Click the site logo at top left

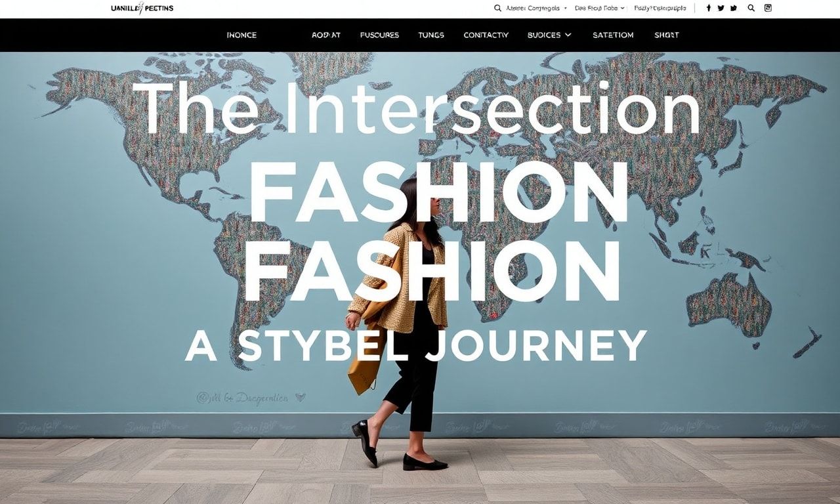click(142, 8)
